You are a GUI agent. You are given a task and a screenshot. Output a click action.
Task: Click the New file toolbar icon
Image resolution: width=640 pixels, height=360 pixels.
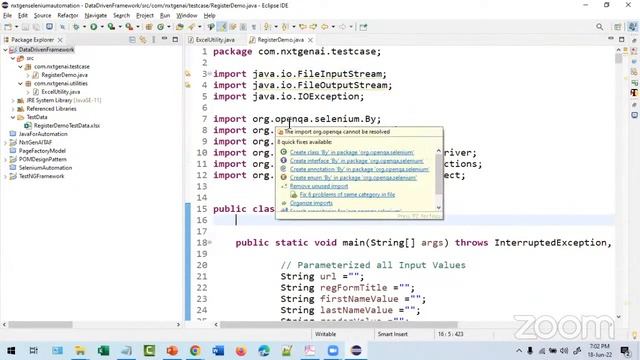(8, 27)
